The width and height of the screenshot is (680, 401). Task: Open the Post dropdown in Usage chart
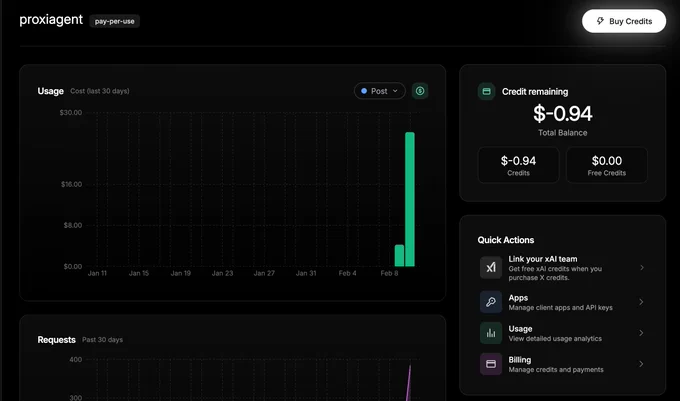click(379, 91)
